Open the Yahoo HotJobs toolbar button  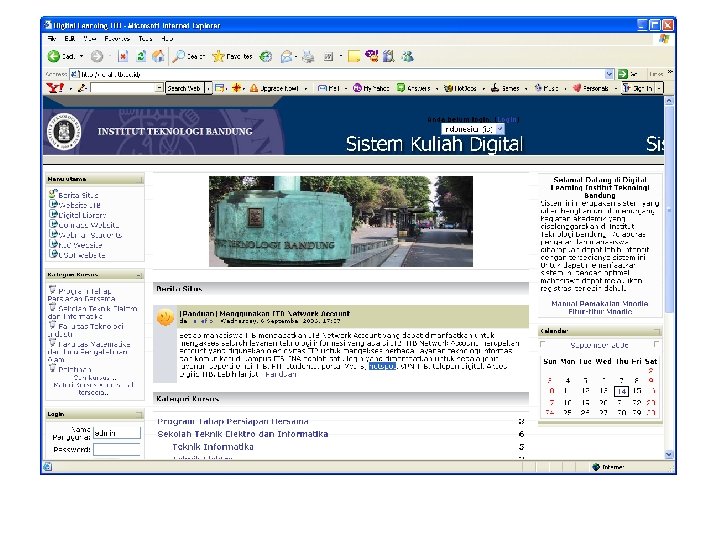(x=461, y=88)
